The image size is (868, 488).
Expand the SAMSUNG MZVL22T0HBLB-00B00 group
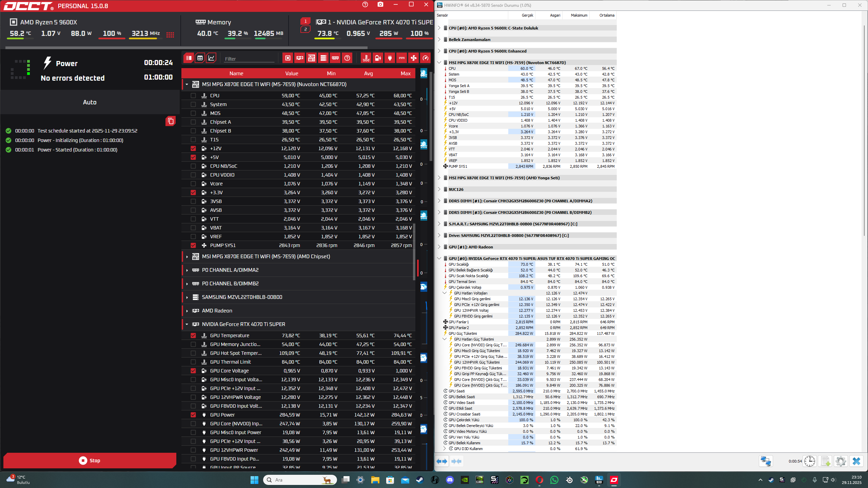coord(187,297)
